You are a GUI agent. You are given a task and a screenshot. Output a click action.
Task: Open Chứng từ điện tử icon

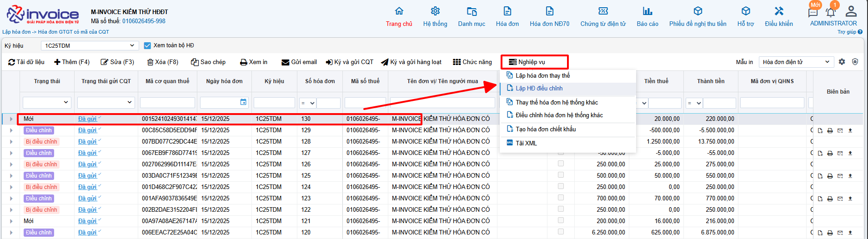[603, 11]
